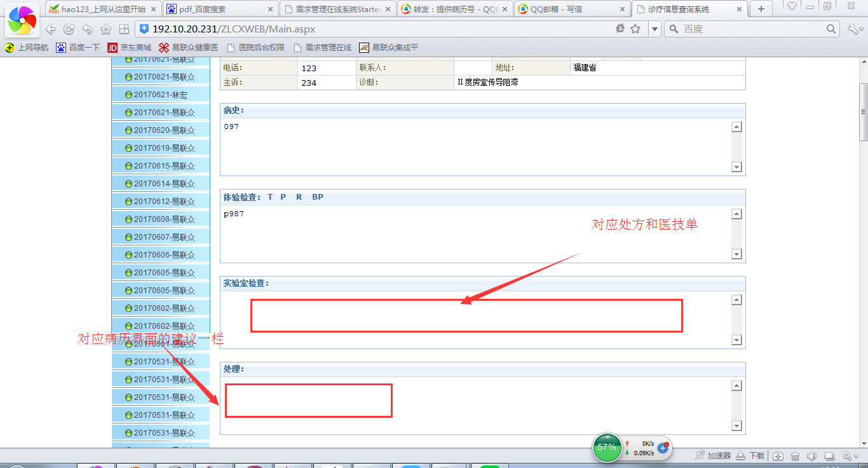Select the 20170608-易联众 visit record
The width and height of the screenshot is (868, 468).
tap(161, 219)
